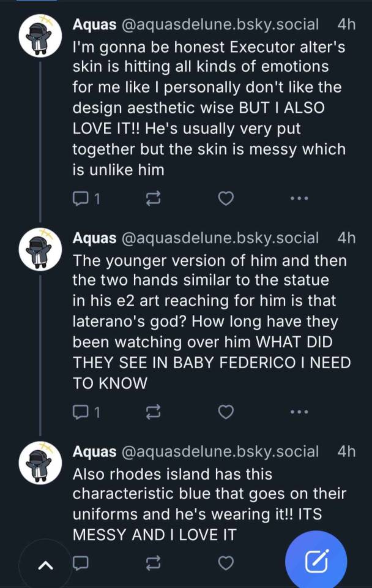
Task: Like the post about baby Federico
Action: [x=226, y=412]
